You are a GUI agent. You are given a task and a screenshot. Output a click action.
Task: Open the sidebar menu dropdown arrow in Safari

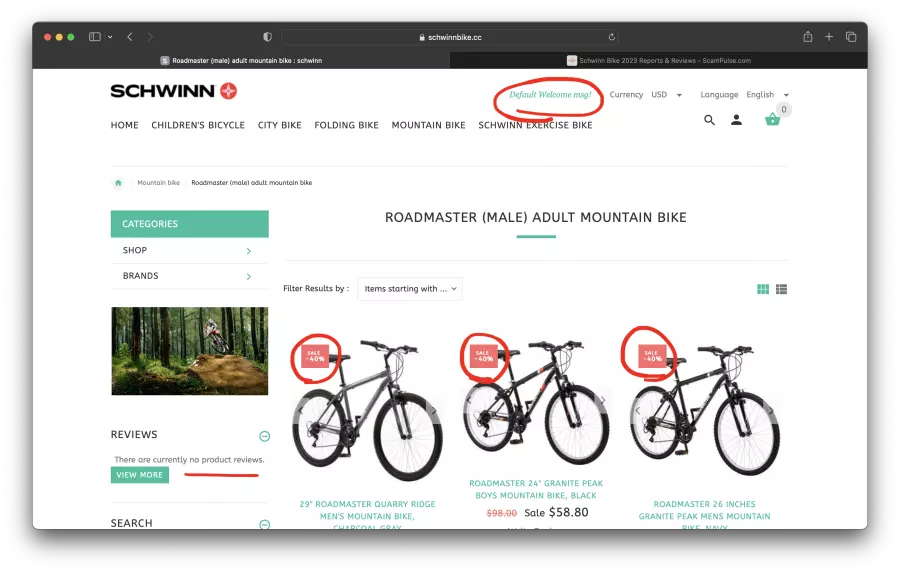(110, 37)
